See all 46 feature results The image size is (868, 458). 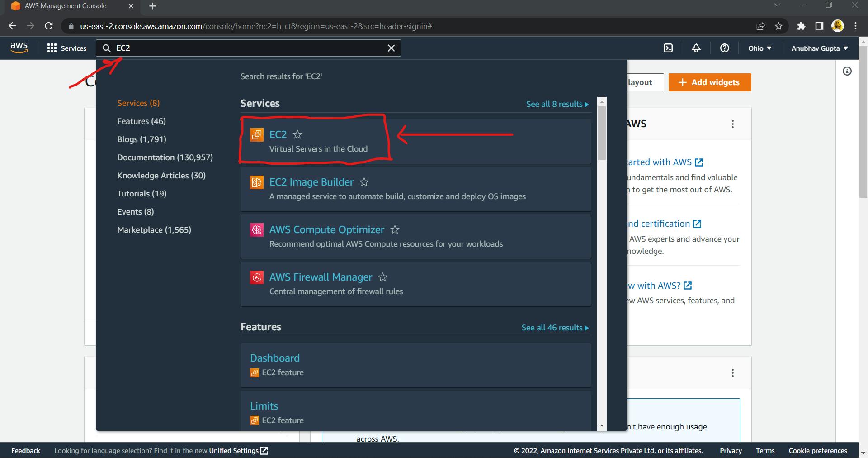point(555,328)
